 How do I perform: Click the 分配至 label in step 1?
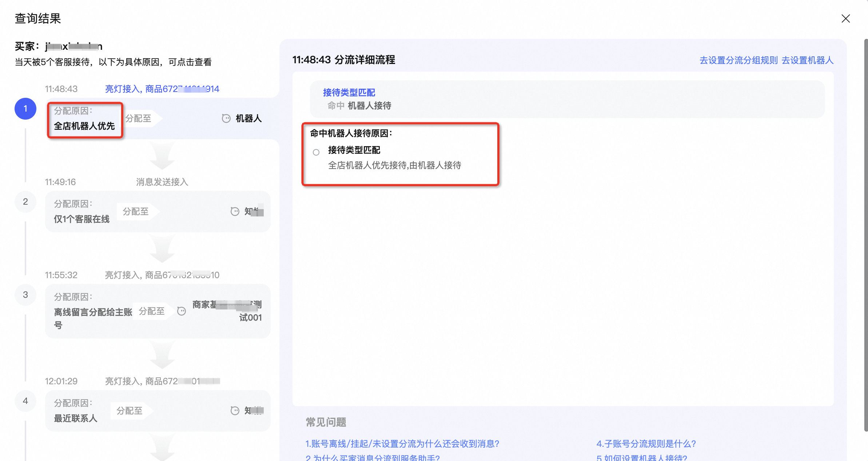pos(138,119)
